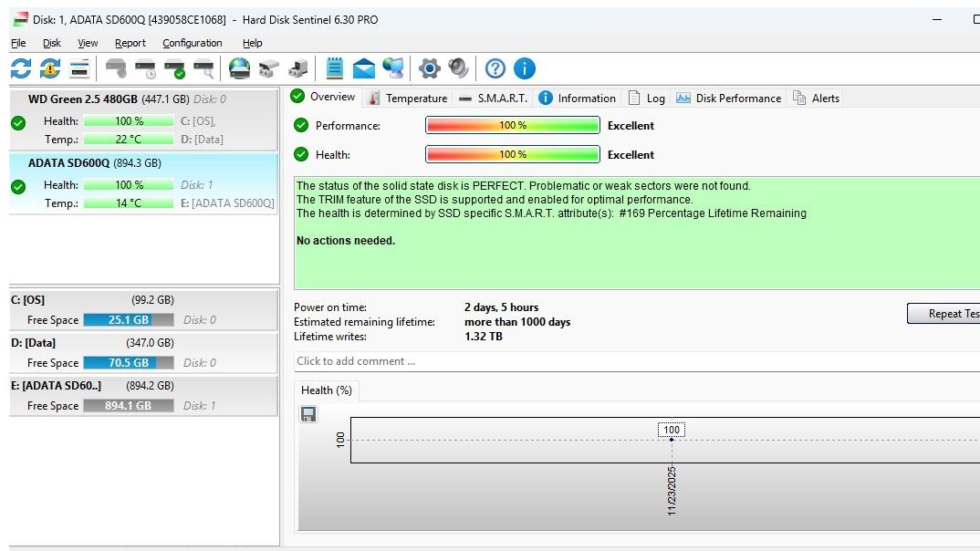Click the speaker sound toolbar icon
The height and width of the screenshot is (551, 980).
click(x=458, y=68)
